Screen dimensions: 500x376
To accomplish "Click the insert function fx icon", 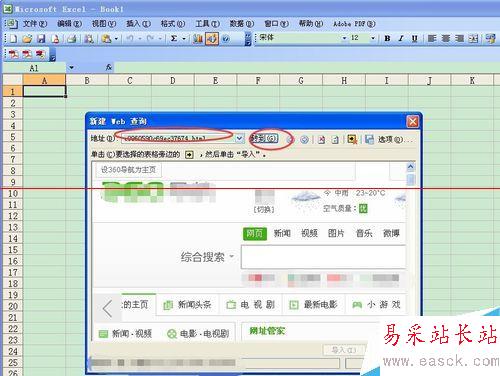I will coord(109,68).
